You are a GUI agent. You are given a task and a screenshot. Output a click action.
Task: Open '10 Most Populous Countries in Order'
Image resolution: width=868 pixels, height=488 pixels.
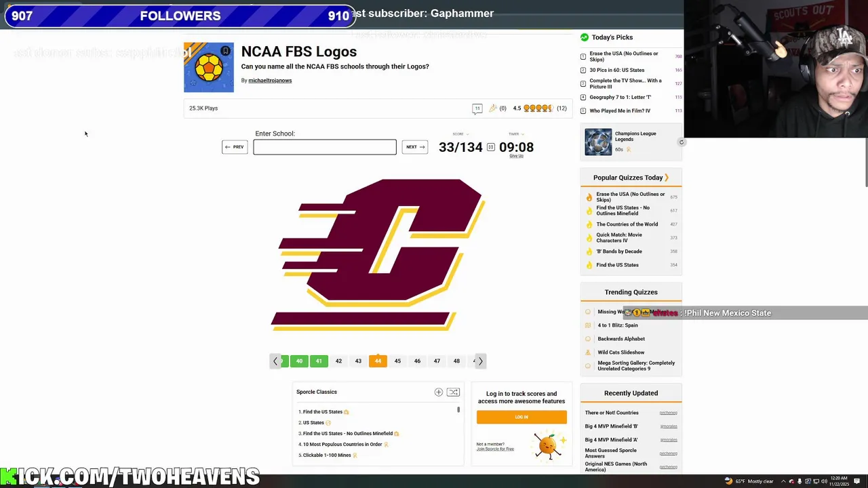342,445
